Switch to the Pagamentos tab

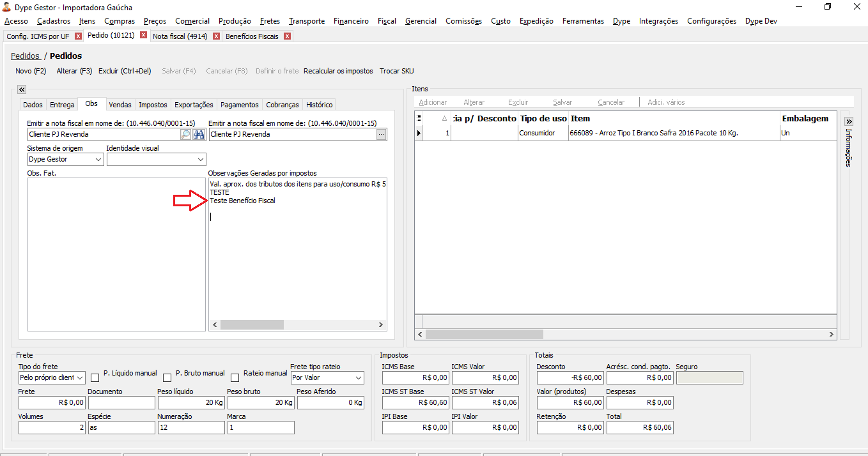click(240, 105)
